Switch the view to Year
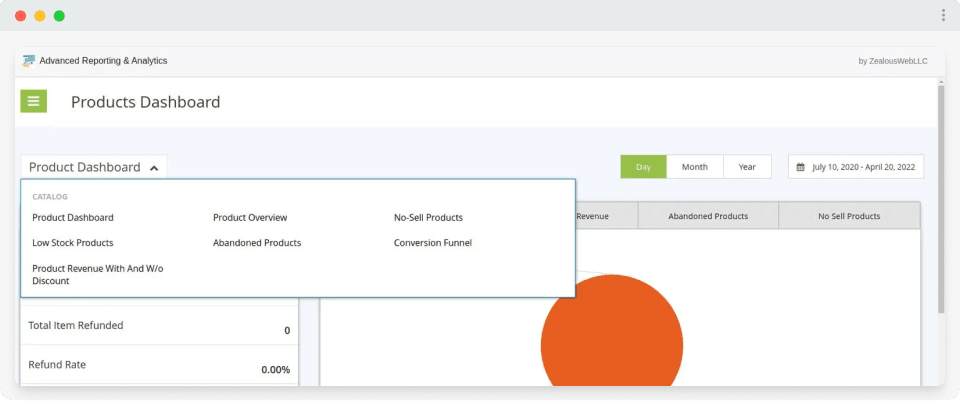Viewport: 960px width, 408px height. (747, 167)
